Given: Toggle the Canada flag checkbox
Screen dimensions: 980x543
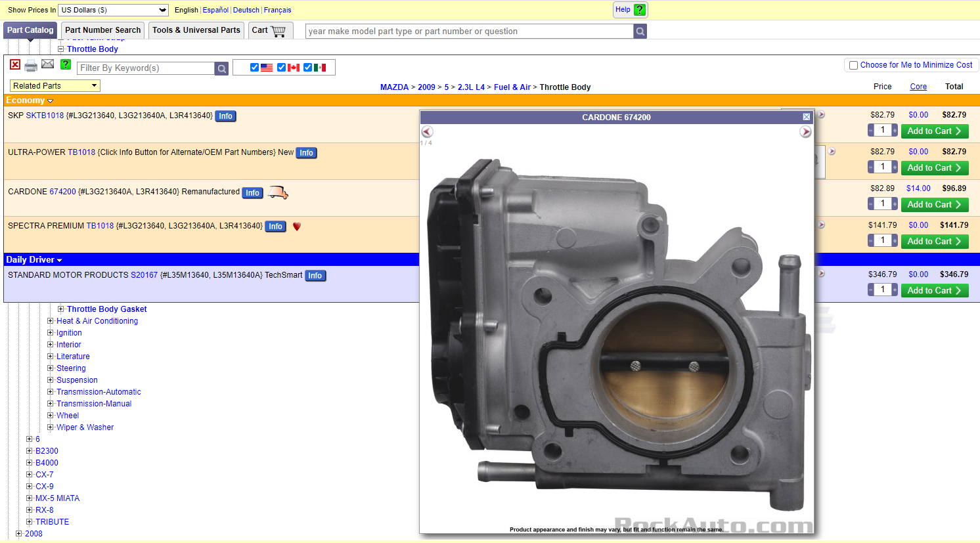Looking at the screenshot, I should tap(281, 68).
